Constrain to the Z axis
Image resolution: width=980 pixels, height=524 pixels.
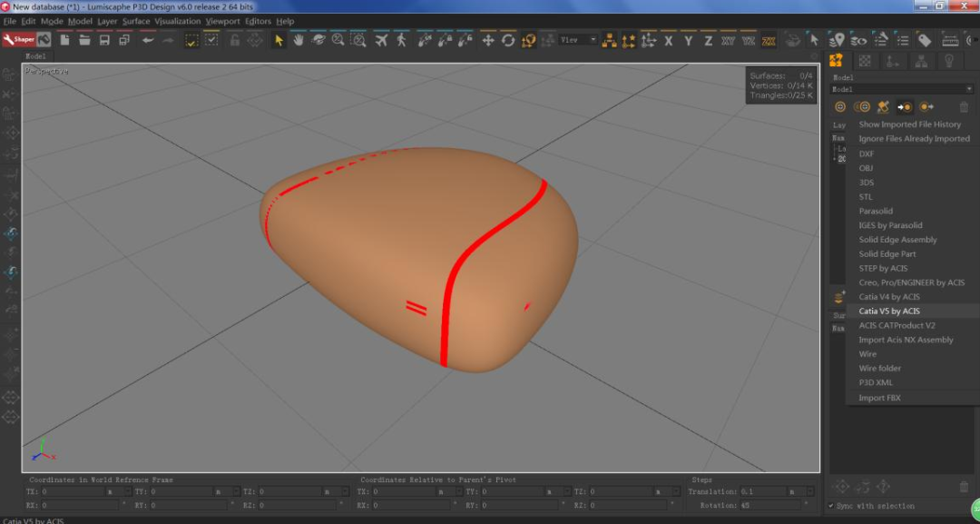pyautogui.click(x=708, y=41)
